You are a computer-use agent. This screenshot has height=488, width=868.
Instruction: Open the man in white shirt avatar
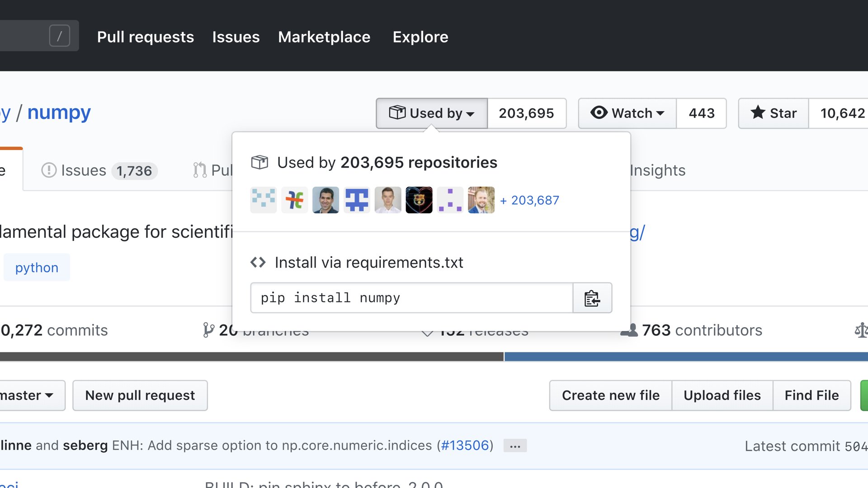pos(388,200)
